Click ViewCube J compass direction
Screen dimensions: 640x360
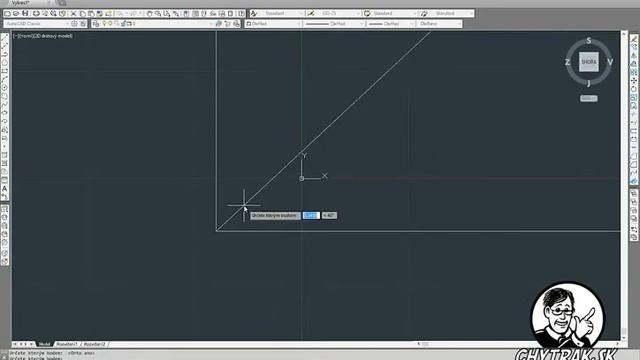(x=589, y=84)
